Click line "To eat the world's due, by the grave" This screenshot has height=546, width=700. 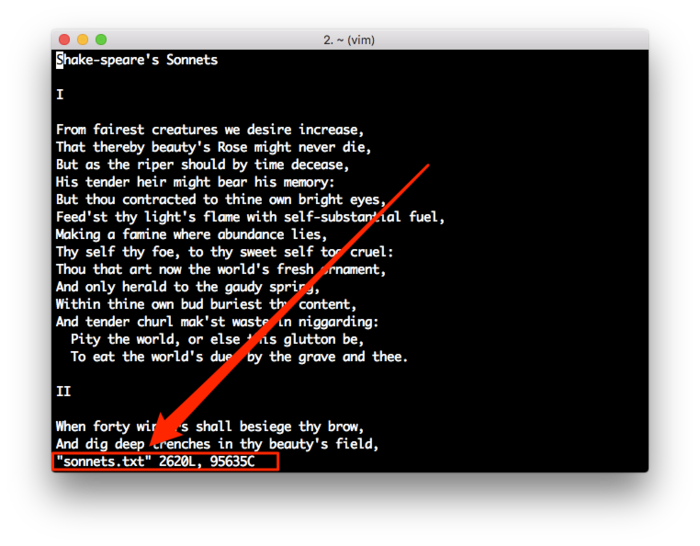pyautogui.click(x=203, y=357)
